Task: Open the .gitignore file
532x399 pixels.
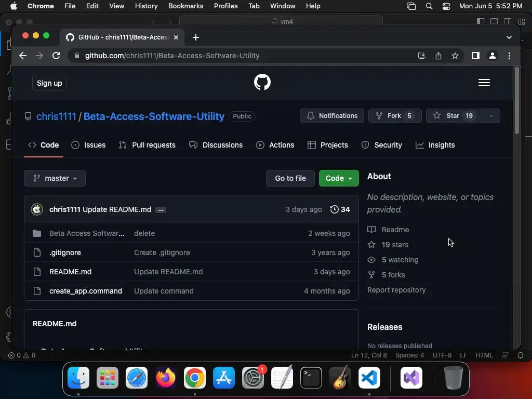Action: pyautogui.click(x=65, y=252)
